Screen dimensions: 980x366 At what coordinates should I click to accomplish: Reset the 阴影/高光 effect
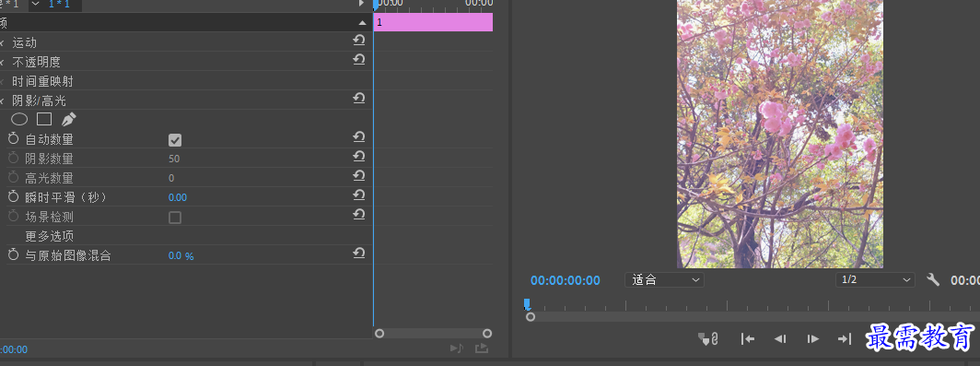[x=359, y=99]
